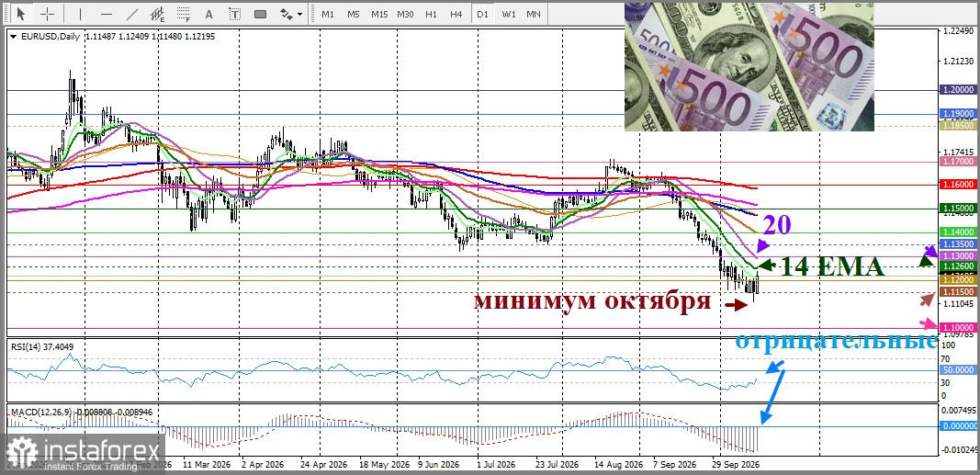Switch chart to M5 timeframe
980x475 pixels.
(353, 14)
